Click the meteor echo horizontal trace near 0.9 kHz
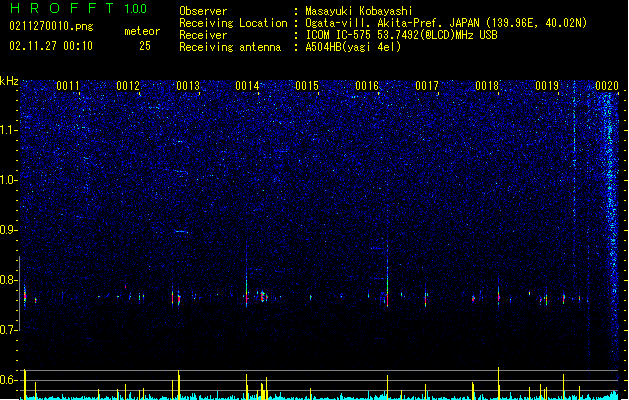 coord(181,231)
